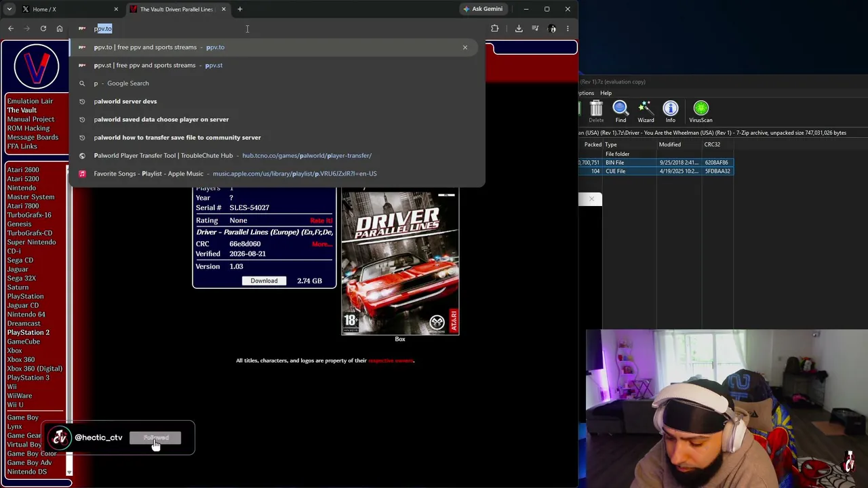The height and width of the screenshot is (488, 868).
Task: Select Sega CD in the system list
Action: click(20, 260)
